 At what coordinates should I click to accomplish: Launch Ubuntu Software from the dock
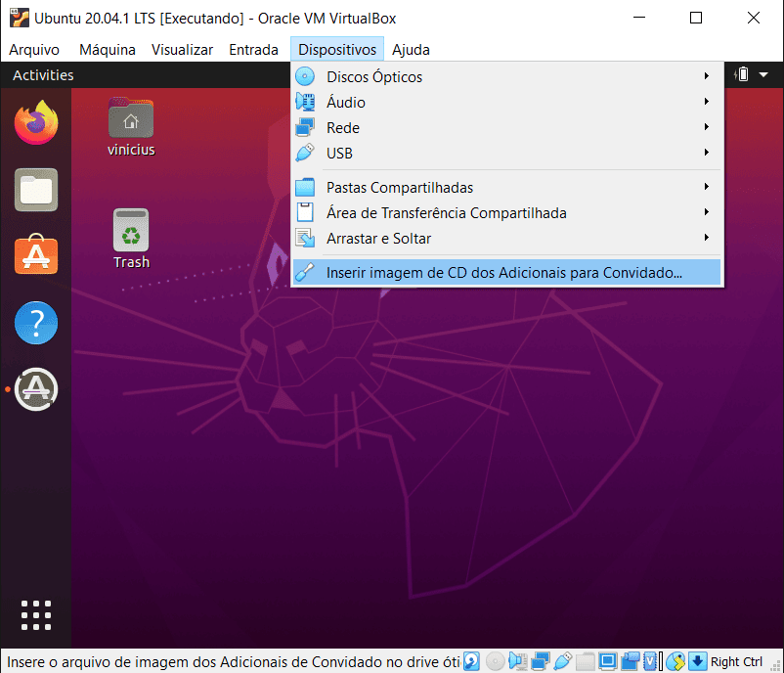point(36,254)
